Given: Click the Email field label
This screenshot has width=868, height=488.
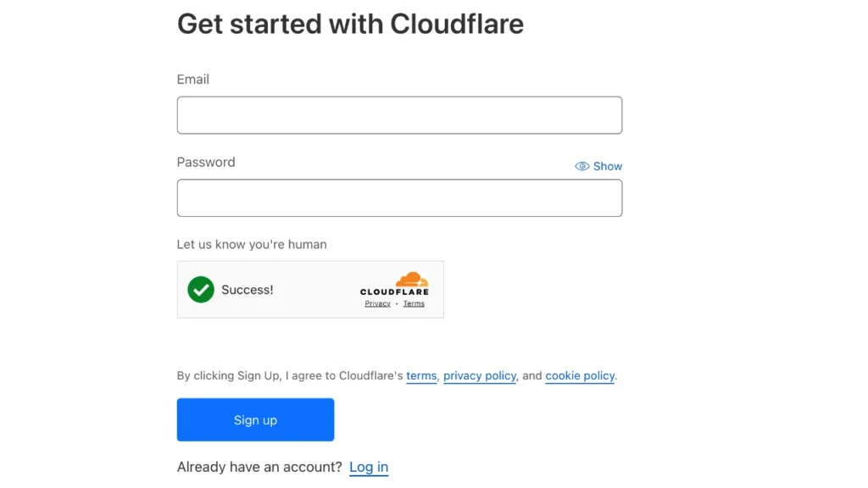Looking at the screenshot, I should tap(193, 80).
